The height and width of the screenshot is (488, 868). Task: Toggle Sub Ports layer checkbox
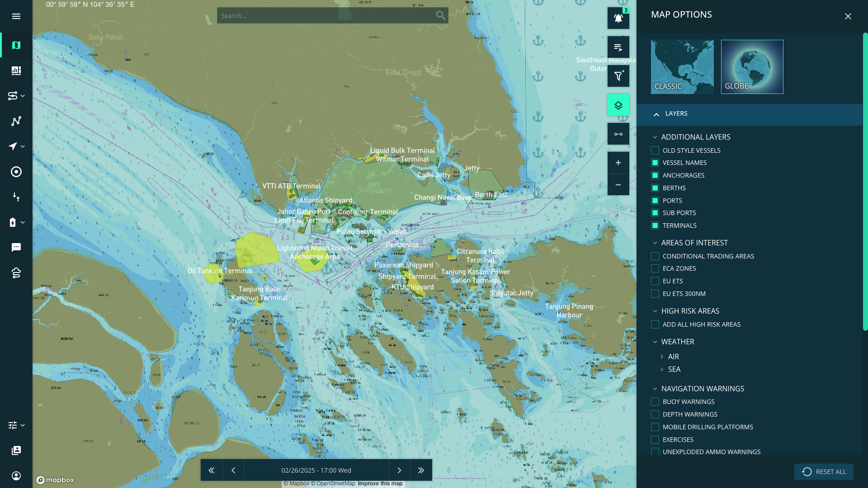pyautogui.click(x=655, y=213)
